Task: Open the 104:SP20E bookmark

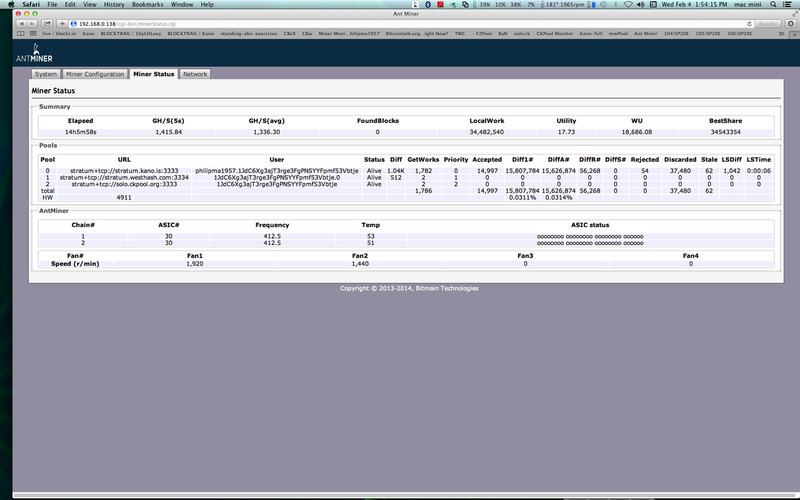Action: coord(676,34)
